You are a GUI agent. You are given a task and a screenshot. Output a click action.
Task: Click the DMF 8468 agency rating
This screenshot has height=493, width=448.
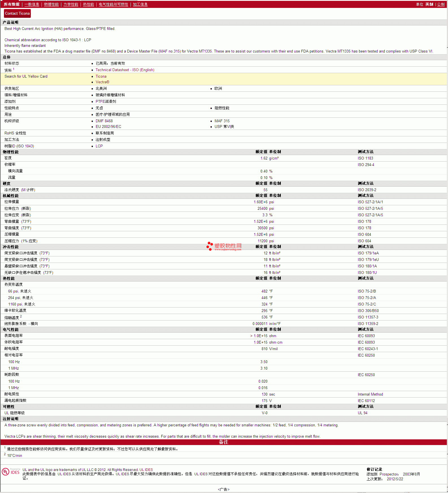[x=104, y=121]
